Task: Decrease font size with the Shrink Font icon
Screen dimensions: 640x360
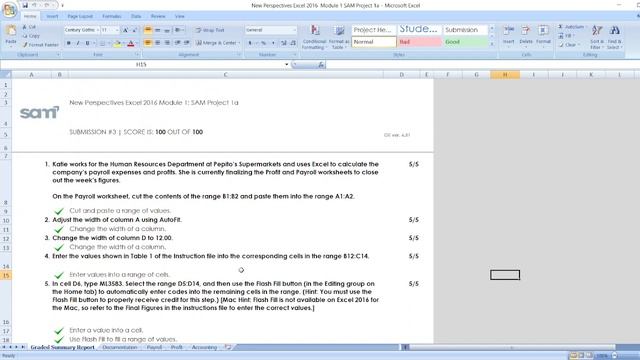Action: pyautogui.click(x=135, y=30)
